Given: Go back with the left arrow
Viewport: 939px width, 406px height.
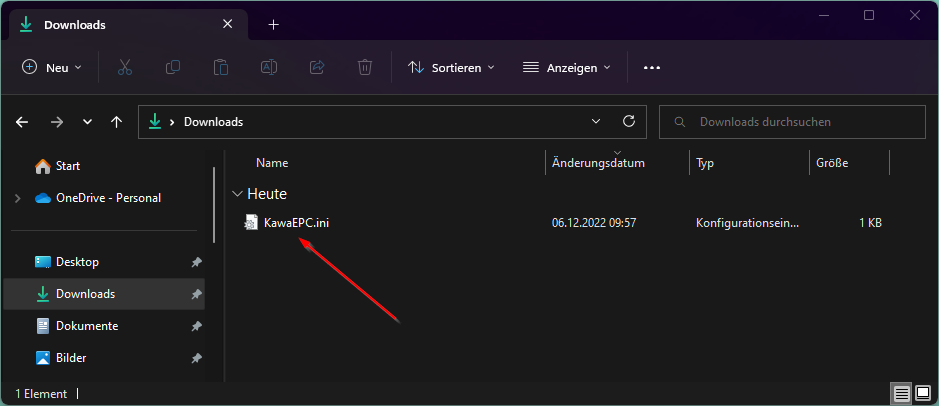Looking at the screenshot, I should (22, 122).
